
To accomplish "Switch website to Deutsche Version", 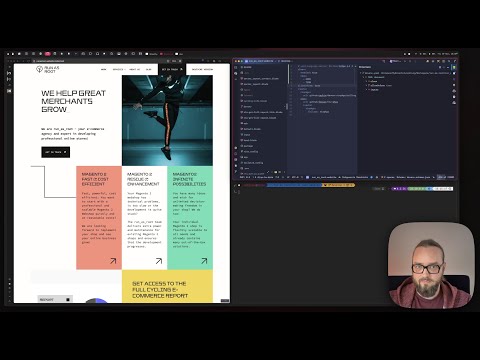I will tap(202, 69).
